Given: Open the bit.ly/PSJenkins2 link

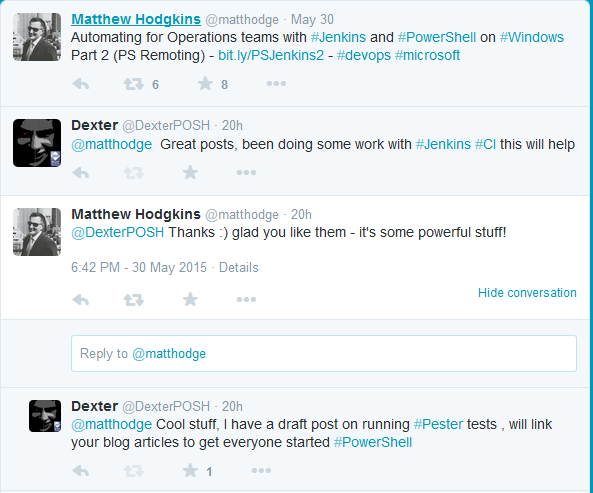Looking at the screenshot, I should tap(271, 55).
